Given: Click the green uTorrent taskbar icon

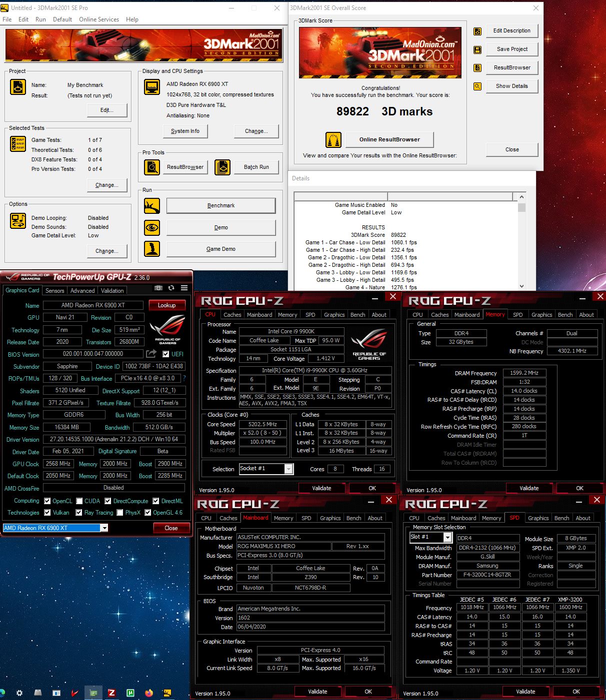Looking at the screenshot, I should coord(130,693).
